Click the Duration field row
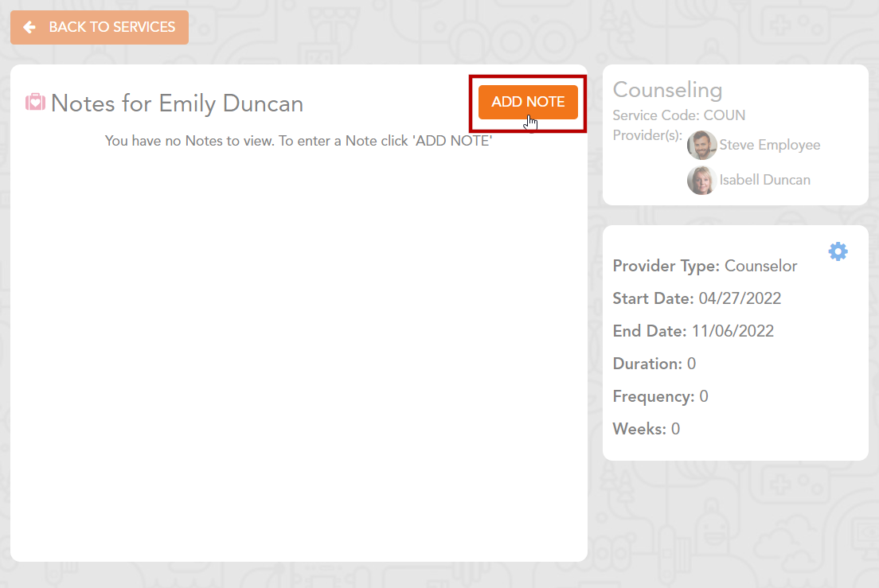This screenshot has width=879, height=588. pyautogui.click(x=654, y=364)
